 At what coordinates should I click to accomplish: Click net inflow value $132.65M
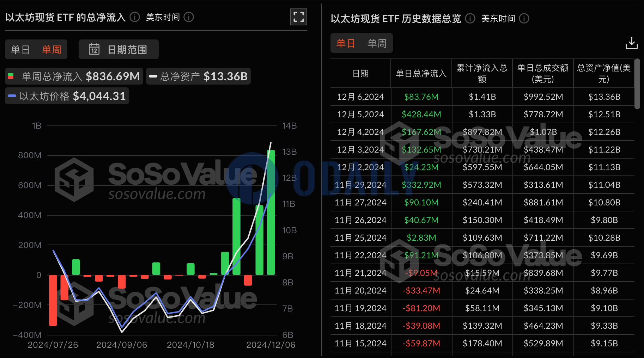pos(421,149)
